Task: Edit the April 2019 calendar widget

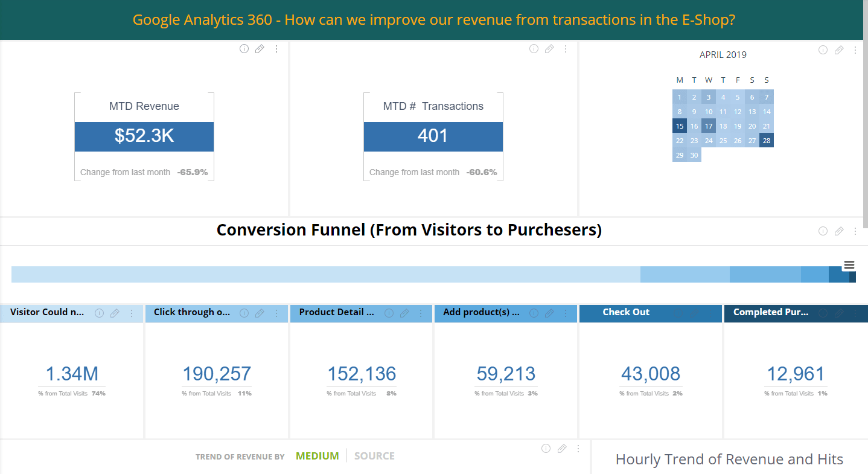Action: point(839,50)
